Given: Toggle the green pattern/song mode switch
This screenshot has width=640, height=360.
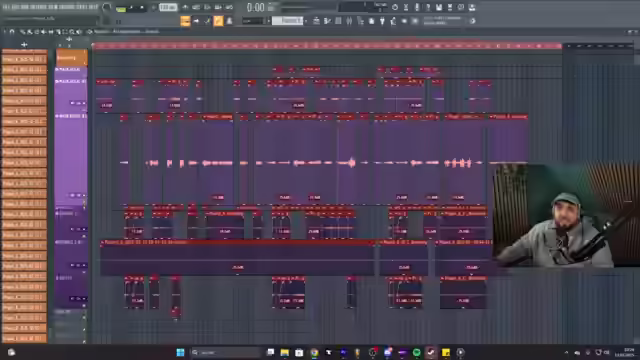Looking at the screenshot, I should (x=121, y=9).
